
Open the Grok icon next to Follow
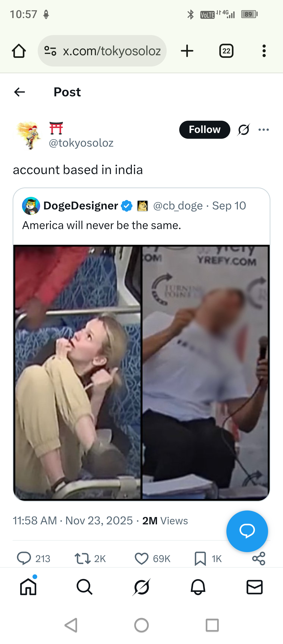pos(243,130)
